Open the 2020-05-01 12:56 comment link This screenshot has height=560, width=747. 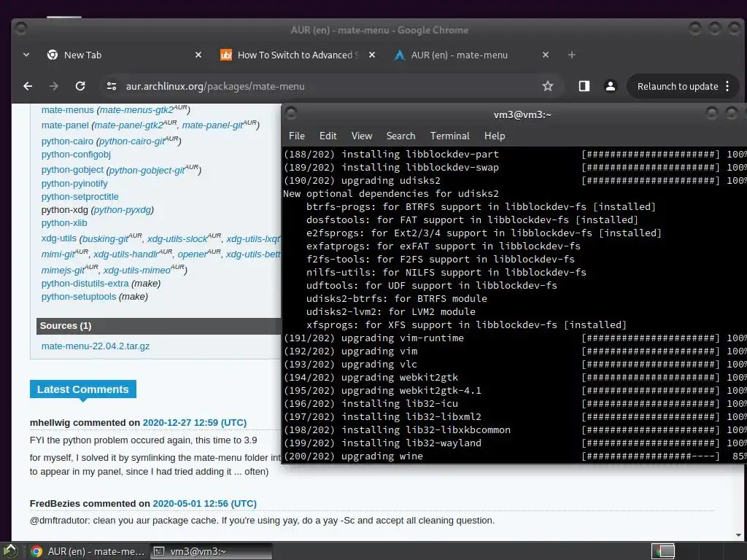tap(204, 504)
